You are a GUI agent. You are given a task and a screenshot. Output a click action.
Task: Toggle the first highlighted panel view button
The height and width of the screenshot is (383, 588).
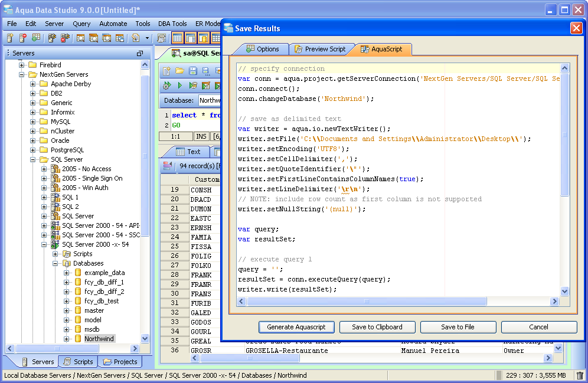177,38
